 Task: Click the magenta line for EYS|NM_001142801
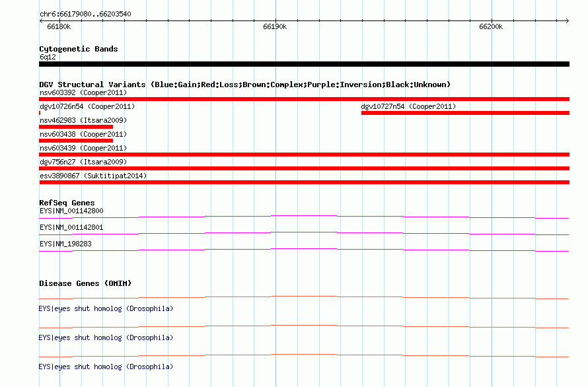304,233
